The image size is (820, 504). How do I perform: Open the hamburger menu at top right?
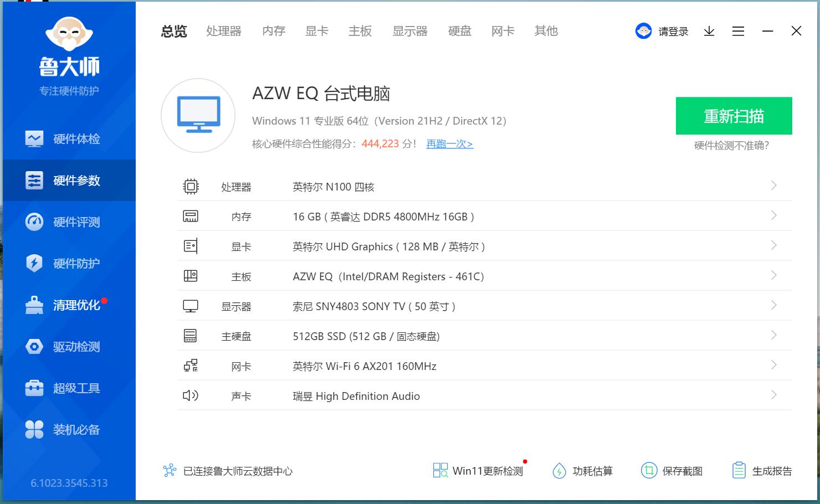pyautogui.click(x=738, y=31)
